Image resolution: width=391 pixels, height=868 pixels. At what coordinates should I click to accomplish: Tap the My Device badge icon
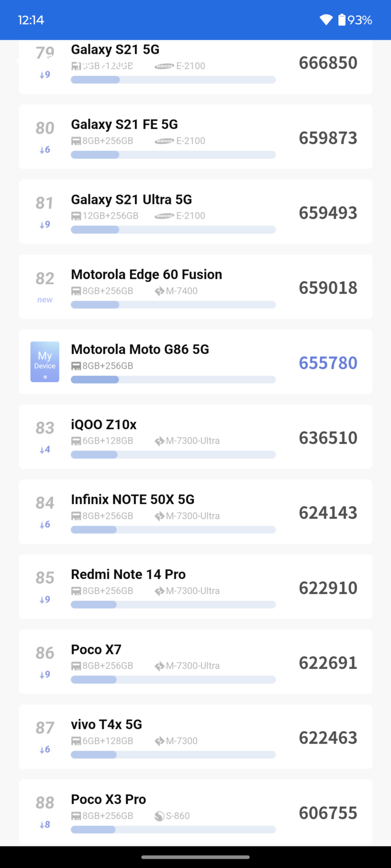click(44, 362)
